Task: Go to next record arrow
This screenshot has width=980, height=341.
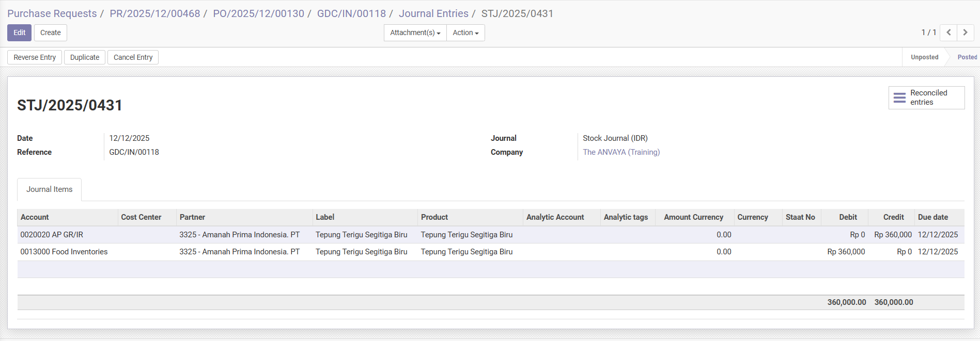Action: tap(965, 33)
